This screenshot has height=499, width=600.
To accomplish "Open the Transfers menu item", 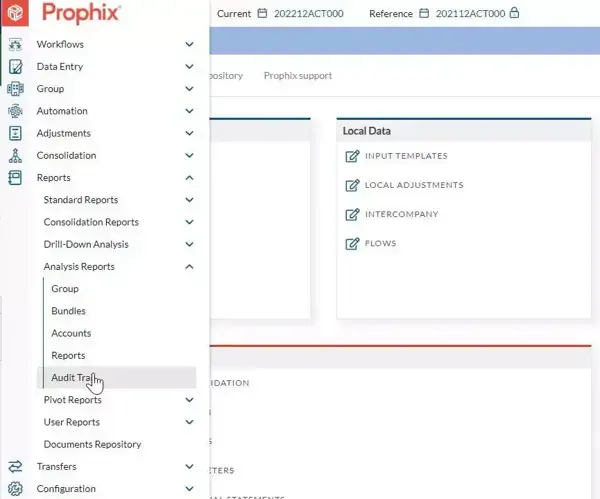I will 57,466.
